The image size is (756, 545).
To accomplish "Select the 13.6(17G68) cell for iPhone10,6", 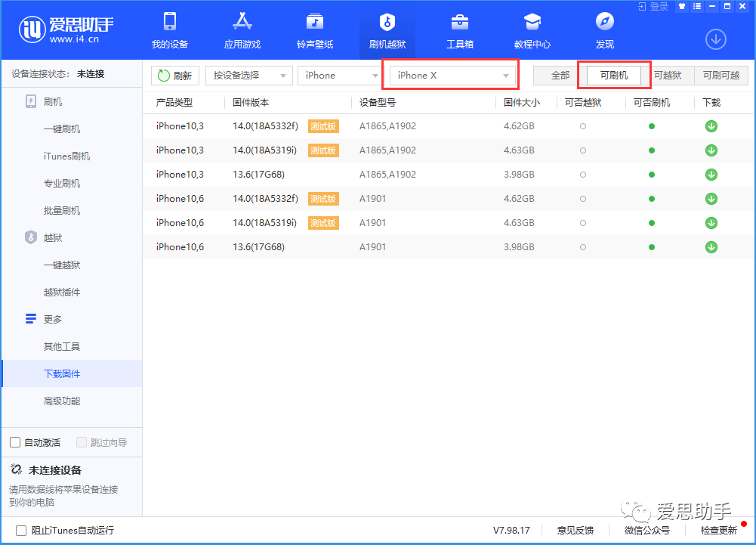I will point(258,246).
